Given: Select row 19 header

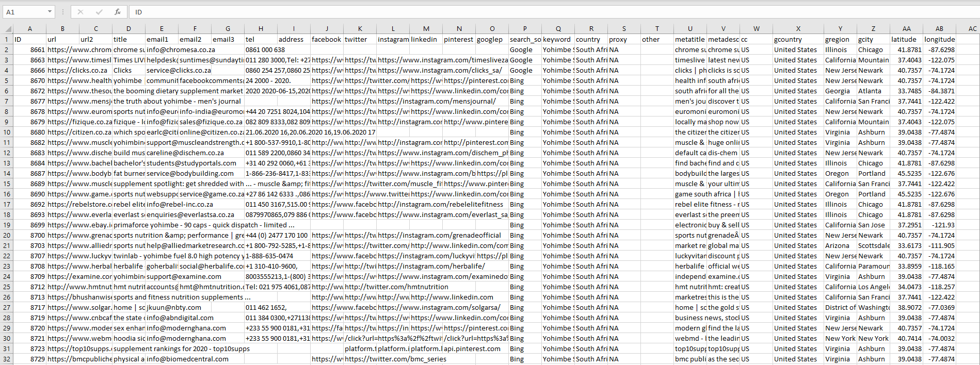Looking at the screenshot, I should 7,225.
